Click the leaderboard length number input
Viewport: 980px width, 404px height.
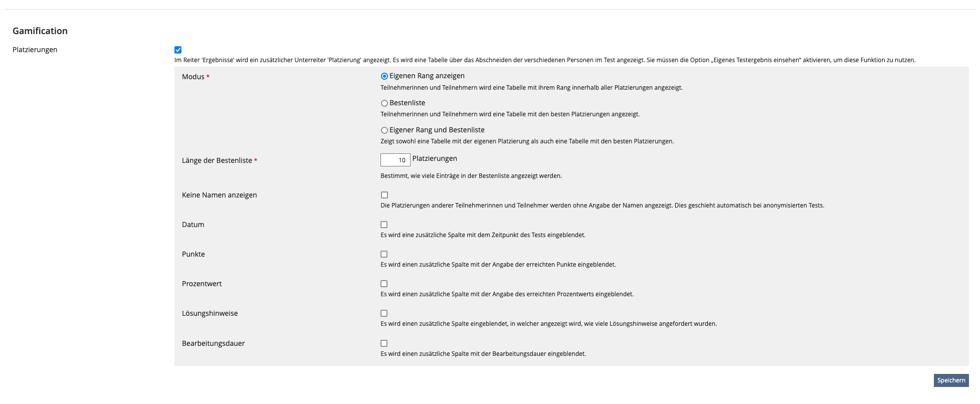395,159
